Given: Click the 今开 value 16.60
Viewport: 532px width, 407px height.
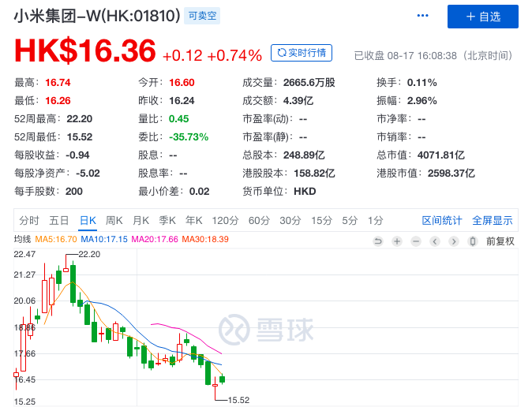Looking at the screenshot, I should 182,82.
